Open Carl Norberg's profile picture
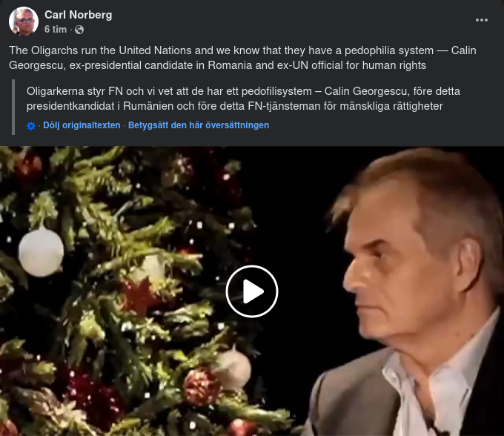 (x=24, y=22)
